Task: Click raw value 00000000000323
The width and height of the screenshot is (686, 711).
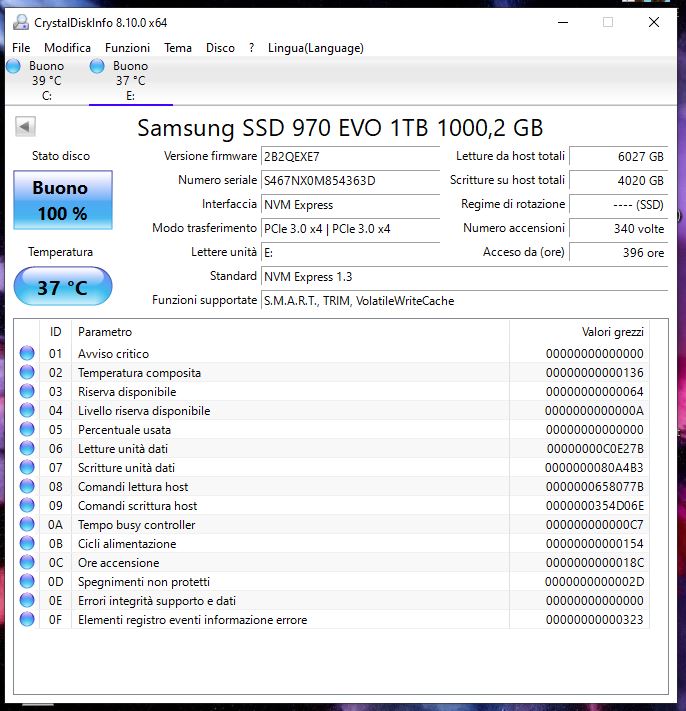Action: tap(594, 620)
